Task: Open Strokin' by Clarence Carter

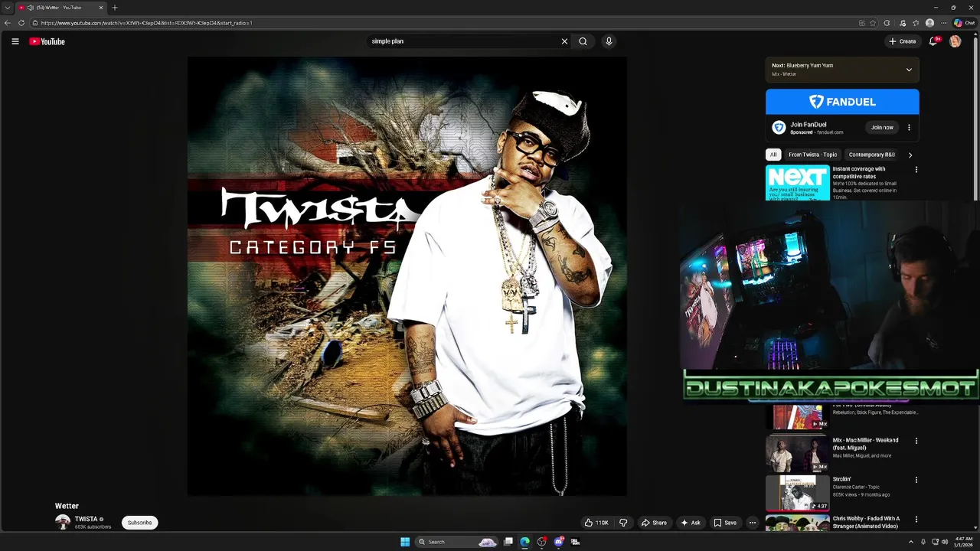Action: 842,479
